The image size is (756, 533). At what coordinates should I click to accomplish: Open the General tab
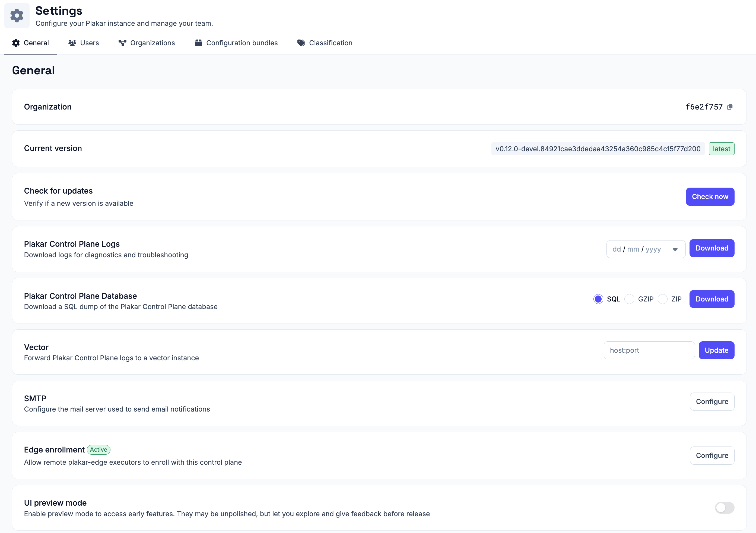30,43
